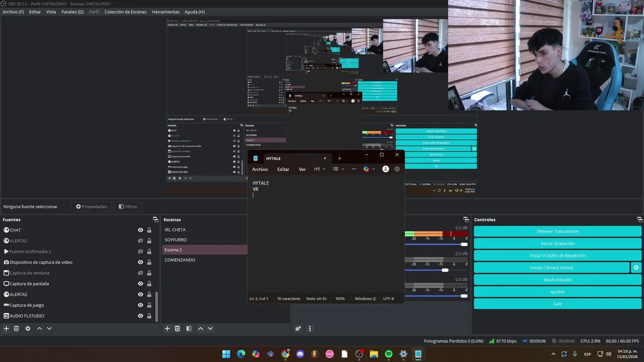Open Google Chrome from the taskbar
Screen dimensions: 644x362
tap(285, 354)
